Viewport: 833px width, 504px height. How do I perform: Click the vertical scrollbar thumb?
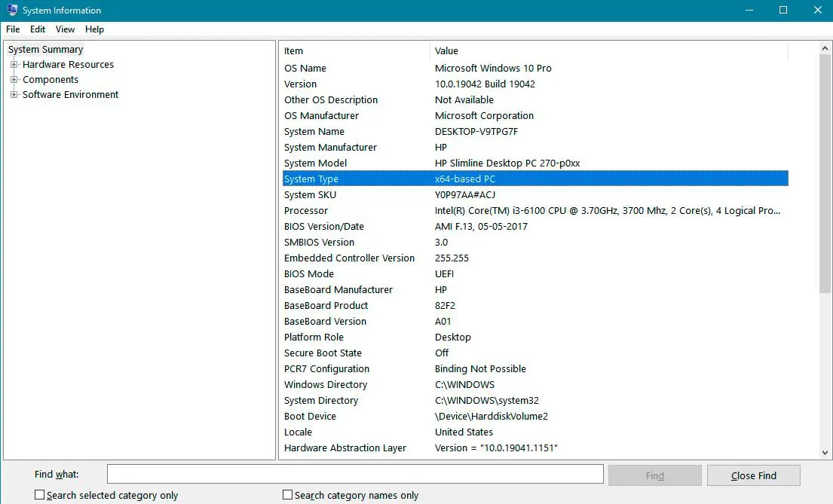point(825,174)
